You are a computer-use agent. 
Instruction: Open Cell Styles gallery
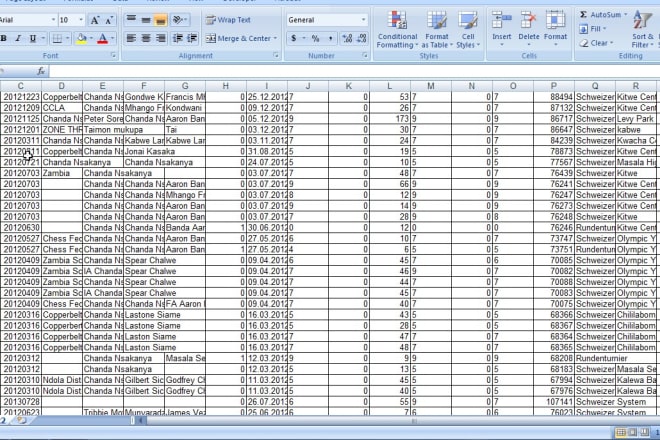468,29
